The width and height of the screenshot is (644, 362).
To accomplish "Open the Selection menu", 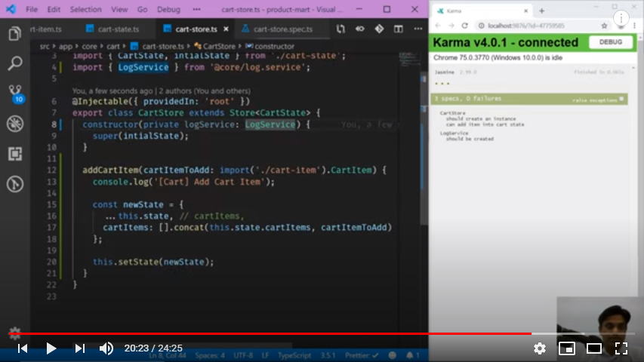I will pos(85,10).
